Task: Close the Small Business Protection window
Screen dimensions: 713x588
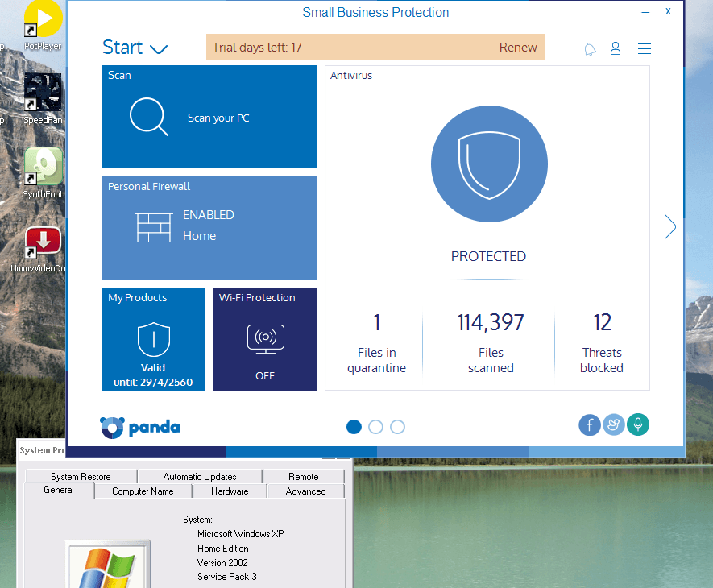Action: [668, 11]
